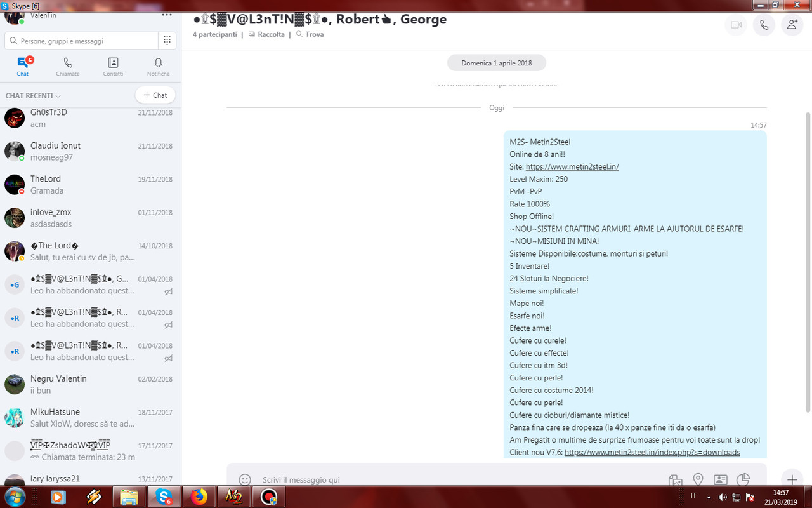Image resolution: width=812 pixels, height=508 pixels.
Task: Open the Skype taskbar button
Action: 164,497
